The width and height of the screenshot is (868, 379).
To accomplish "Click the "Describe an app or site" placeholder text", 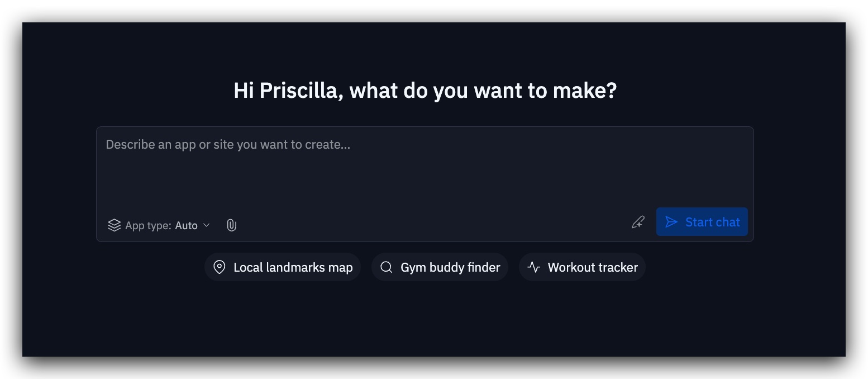I will coord(228,145).
